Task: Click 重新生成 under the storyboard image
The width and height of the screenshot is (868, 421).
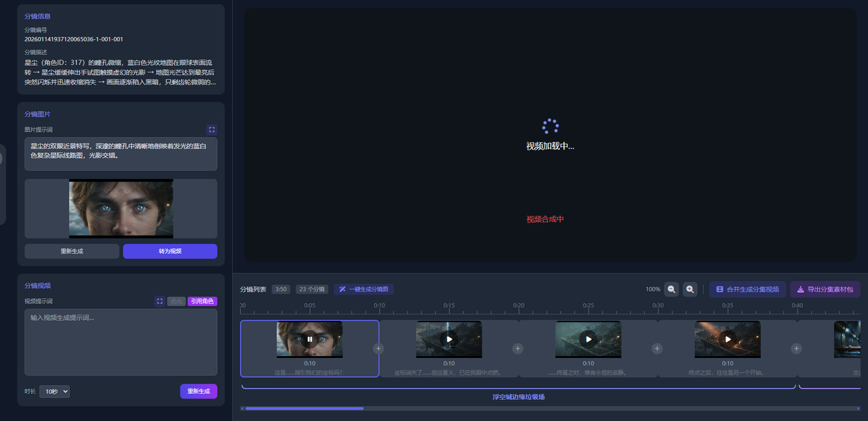Action: tap(72, 252)
